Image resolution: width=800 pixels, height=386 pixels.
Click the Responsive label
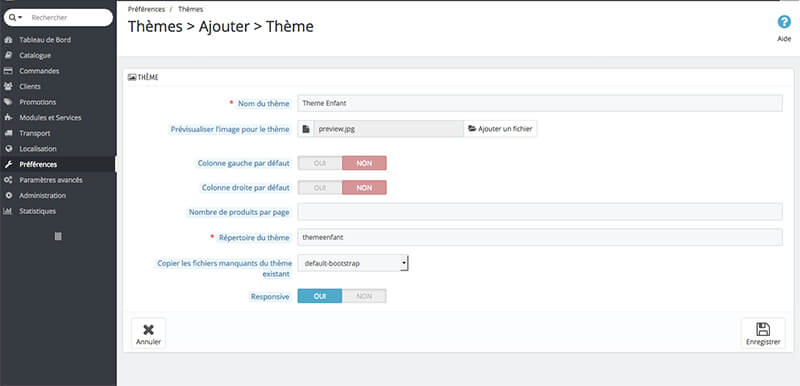coord(270,296)
